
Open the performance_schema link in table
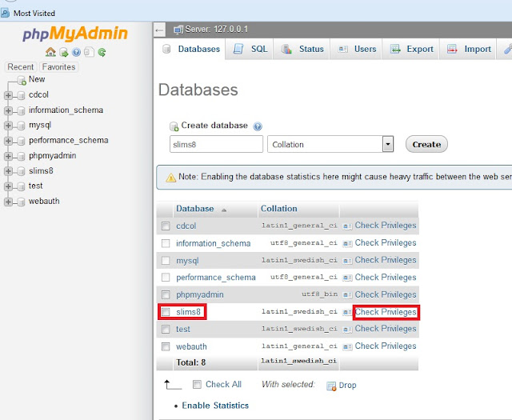coord(216,278)
